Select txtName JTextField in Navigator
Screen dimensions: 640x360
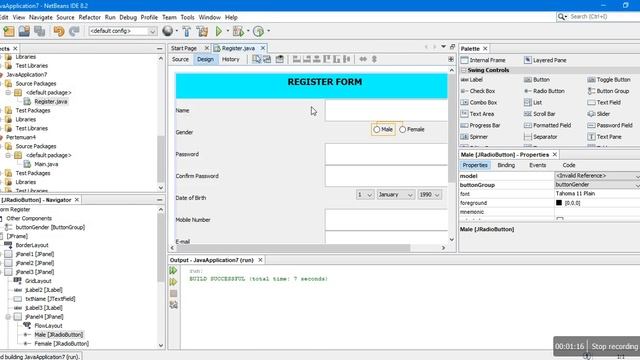pyautogui.click(x=50, y=299)
